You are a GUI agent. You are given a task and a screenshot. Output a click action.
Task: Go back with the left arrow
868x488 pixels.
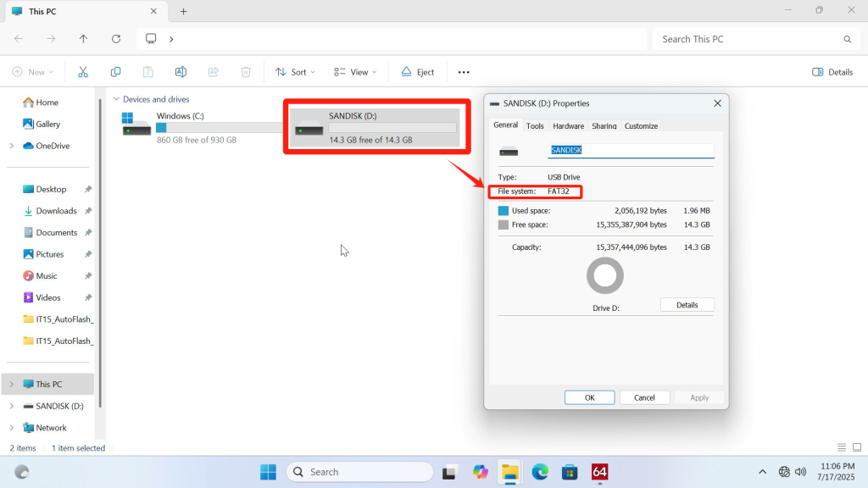click(x=19, y=39)
